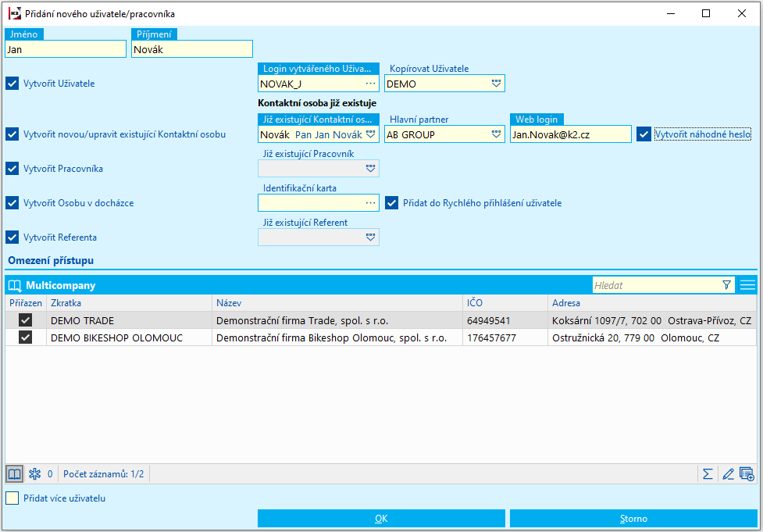
Task: Click address 'Koksární 1097/7, 702 00 Ostrava-Přívoz'
Action: [x=652, y=321]
